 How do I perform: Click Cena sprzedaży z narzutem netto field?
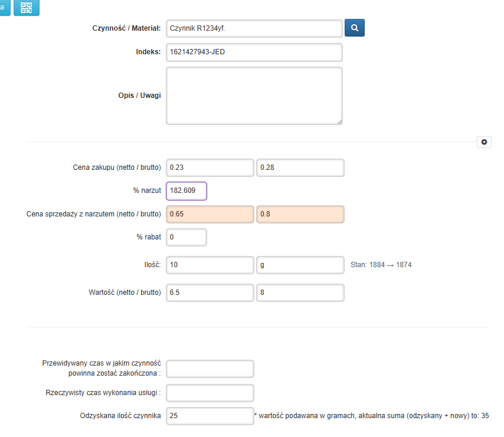[210, 214]
